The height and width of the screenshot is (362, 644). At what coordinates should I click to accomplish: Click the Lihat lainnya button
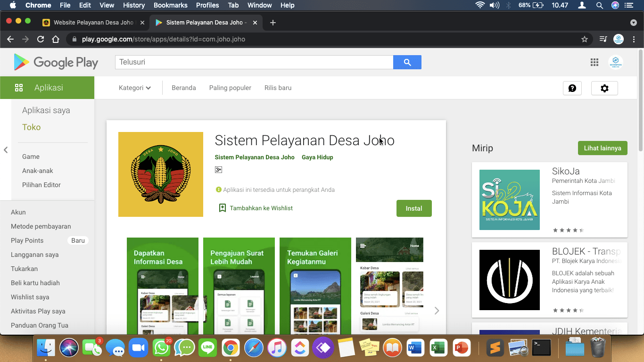(603, 148)
